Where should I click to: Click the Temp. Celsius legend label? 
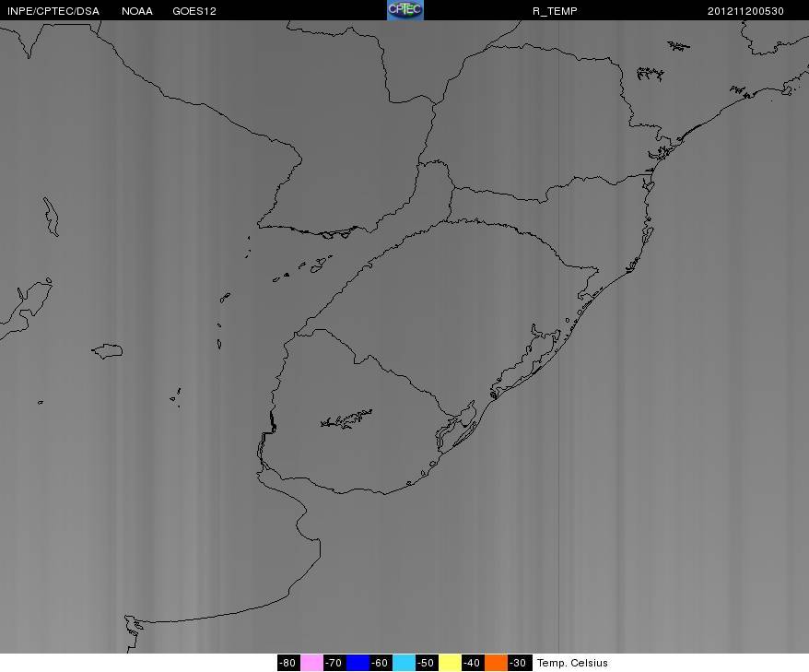pyautogui.click(x=572, y=663)
